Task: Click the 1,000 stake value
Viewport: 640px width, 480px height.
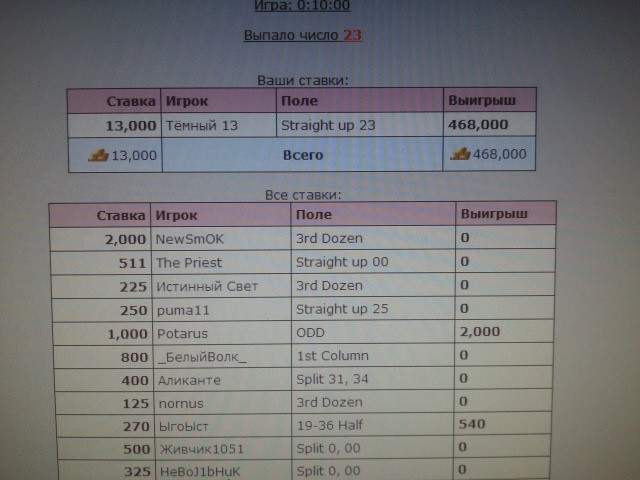Action: (x=127, y=334)
